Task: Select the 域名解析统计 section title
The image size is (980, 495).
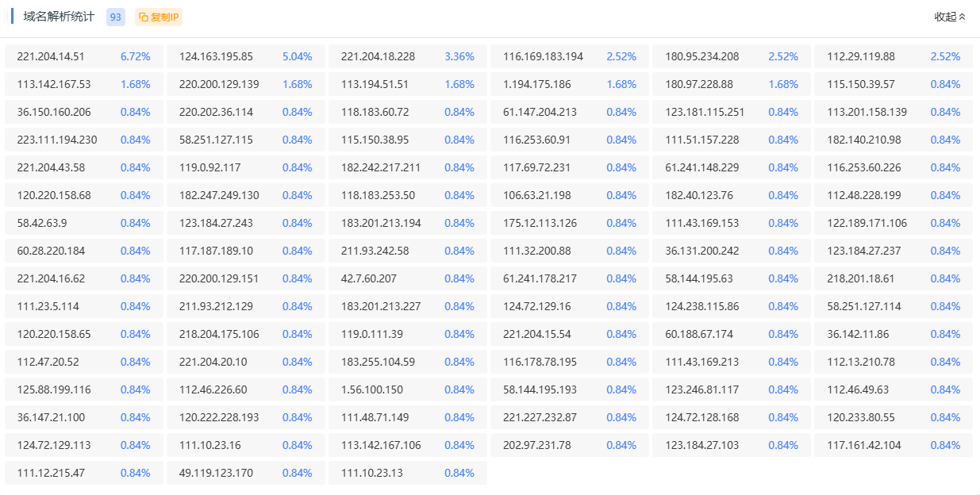Action: [x=59, y=17]
